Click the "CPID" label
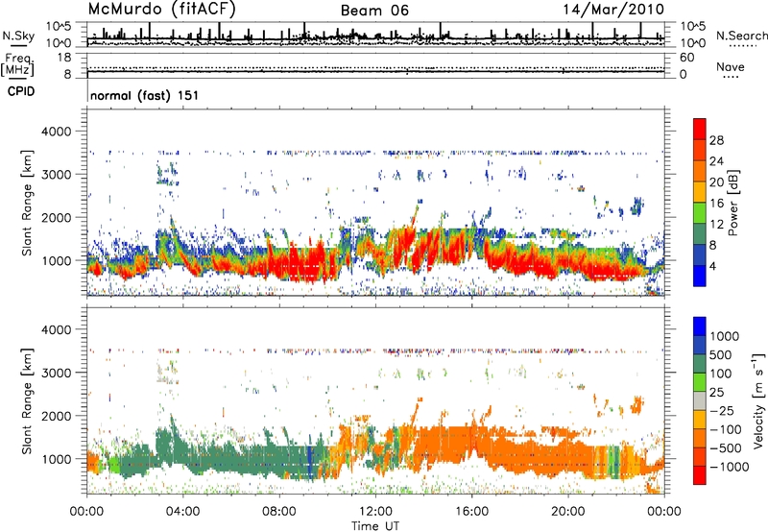This screenshot has width=768, height=532. tap(21, 91)
